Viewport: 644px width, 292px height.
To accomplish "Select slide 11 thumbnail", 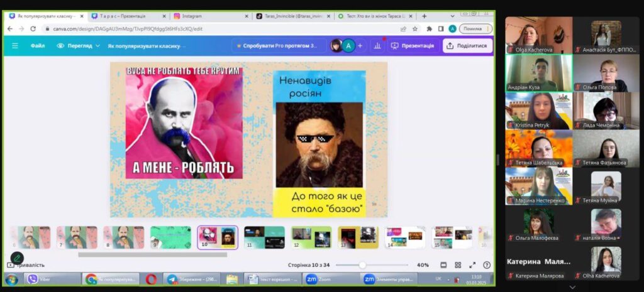I will point(264,237).
